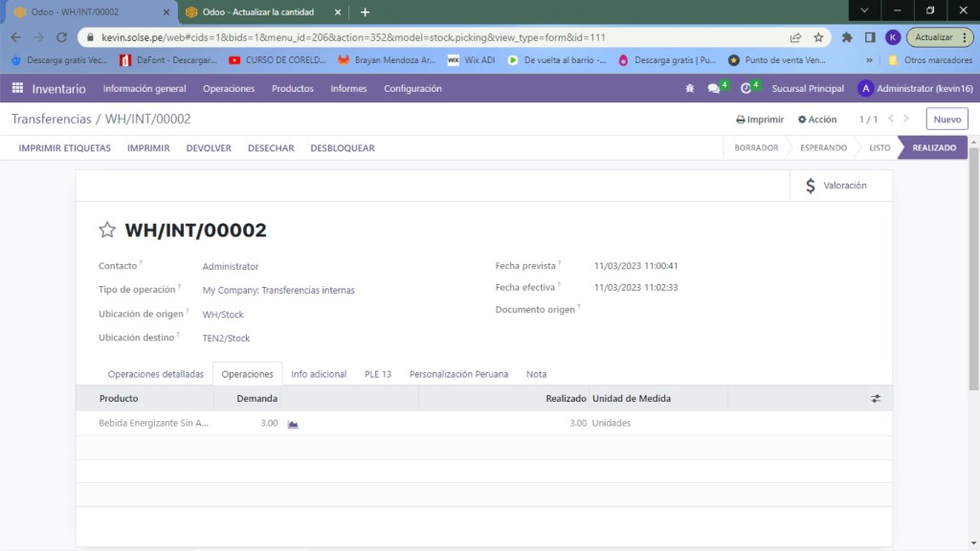This screenshot has width=980, height=551.
Task: Open the Acción dropdown menu
Action: click(x=816, y=120)
